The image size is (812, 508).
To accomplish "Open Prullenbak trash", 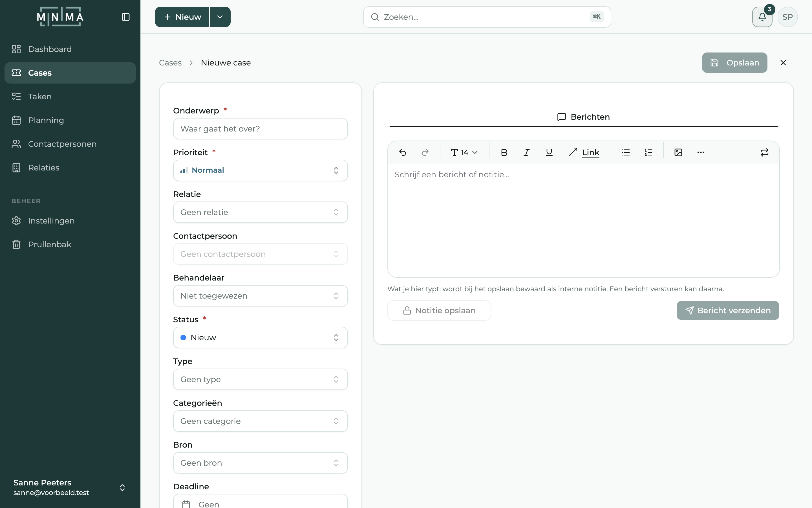I will (x=70, y=244).
